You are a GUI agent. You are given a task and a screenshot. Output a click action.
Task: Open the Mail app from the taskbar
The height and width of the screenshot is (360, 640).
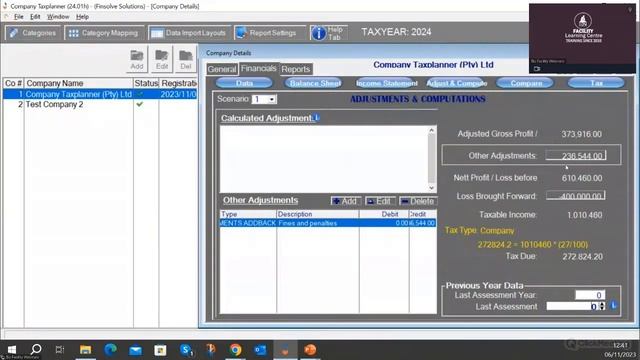pos(136,350)
